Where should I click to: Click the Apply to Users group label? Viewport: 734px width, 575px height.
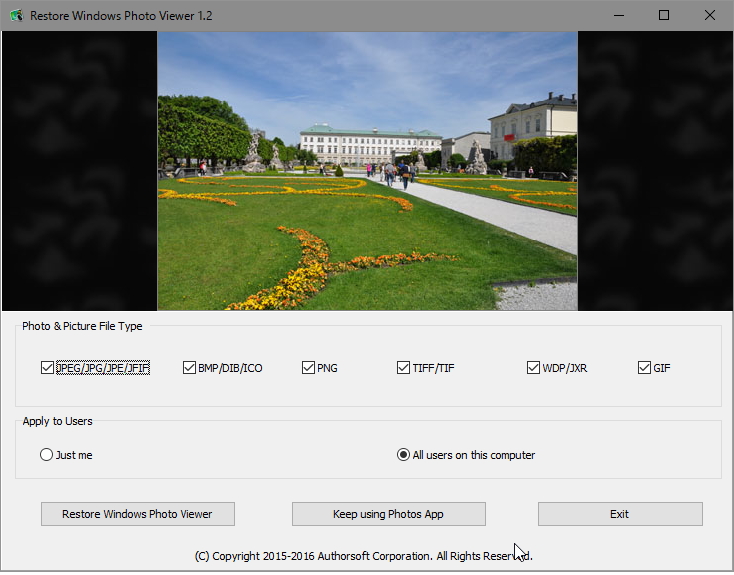[58, 421]
